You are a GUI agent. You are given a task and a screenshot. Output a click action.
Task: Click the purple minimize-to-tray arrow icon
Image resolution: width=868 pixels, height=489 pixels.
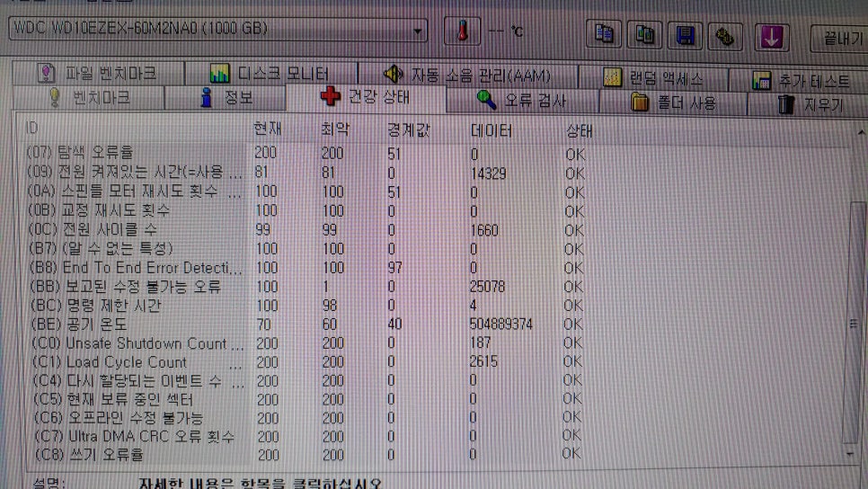click(771, 38)
